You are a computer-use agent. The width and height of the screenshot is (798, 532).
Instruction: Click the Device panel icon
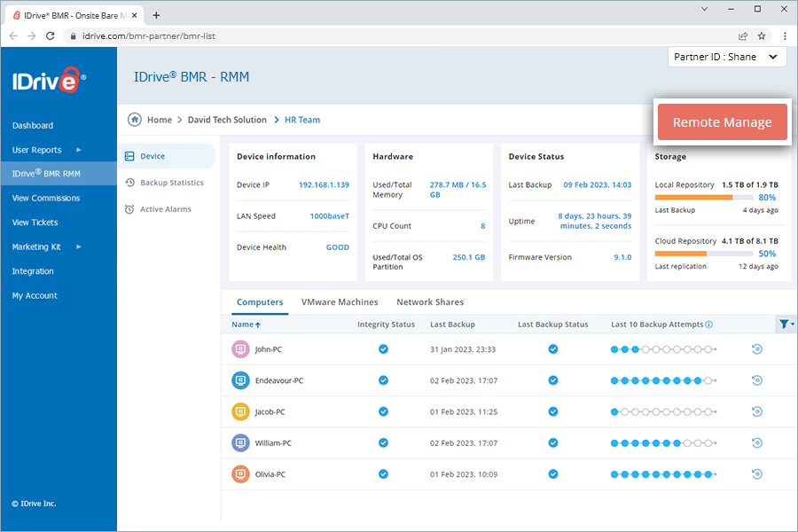click(x=129, y=156)
